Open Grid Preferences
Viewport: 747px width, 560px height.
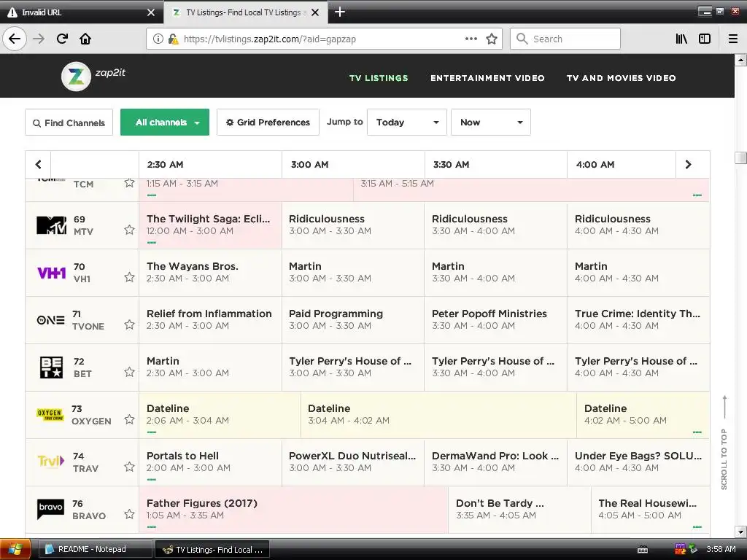268,122
